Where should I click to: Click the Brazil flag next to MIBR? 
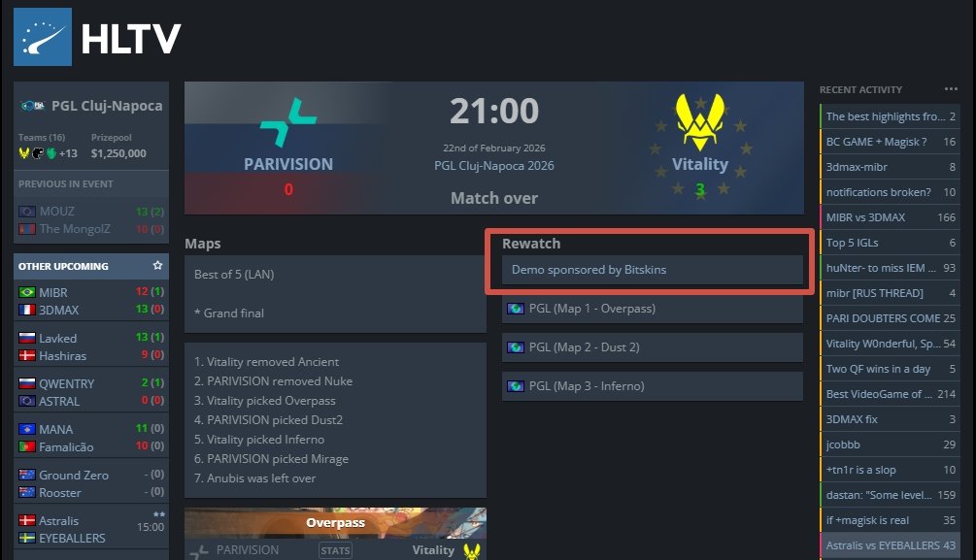[x=27, y=292]
